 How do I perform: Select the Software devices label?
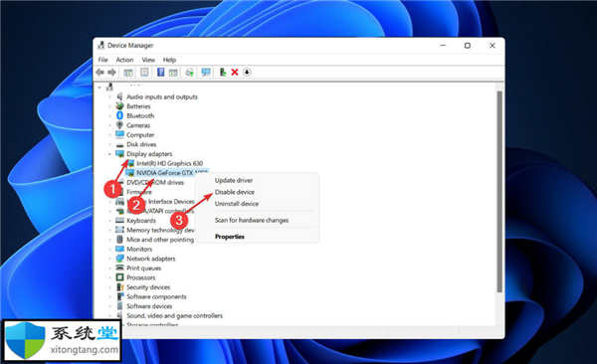tap(149, 306)
